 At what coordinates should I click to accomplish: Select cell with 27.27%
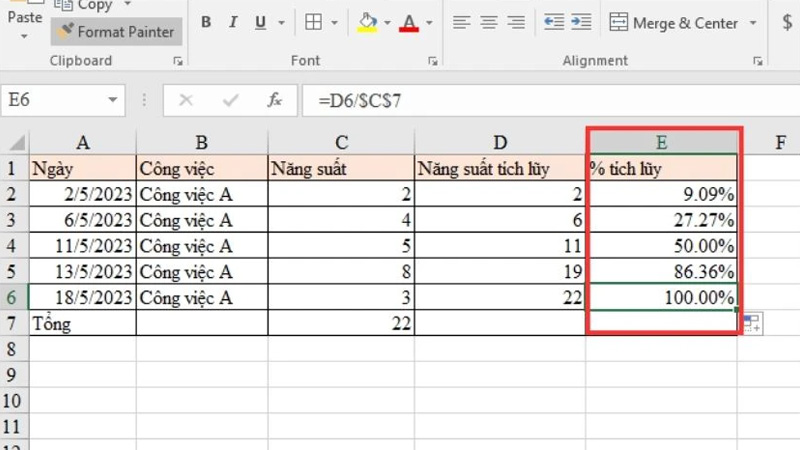point(662,220)
